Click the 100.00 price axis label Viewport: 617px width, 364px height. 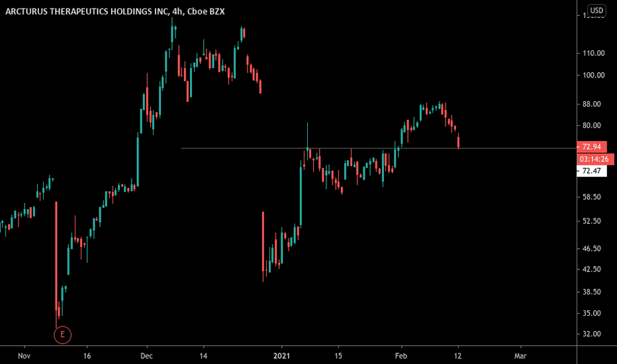593,75
